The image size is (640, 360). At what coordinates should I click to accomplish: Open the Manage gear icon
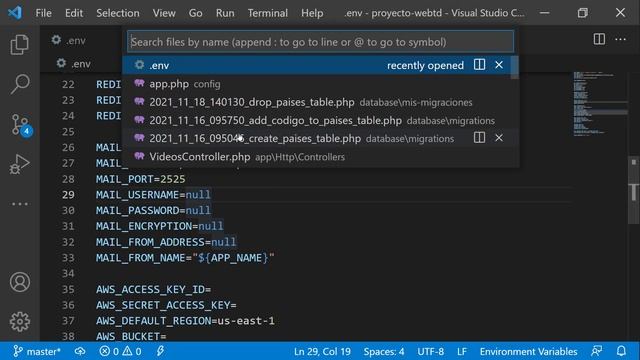tap(20, 322)
